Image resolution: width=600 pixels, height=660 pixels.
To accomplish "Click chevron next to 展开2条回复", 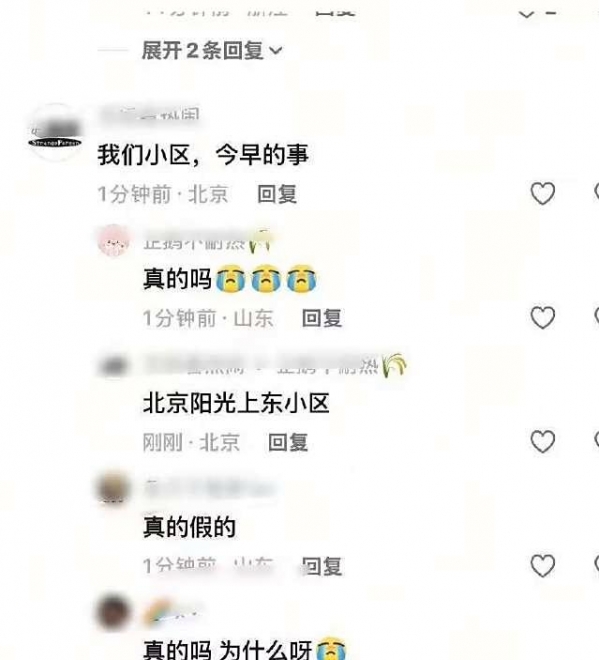I will pos(275,51).
